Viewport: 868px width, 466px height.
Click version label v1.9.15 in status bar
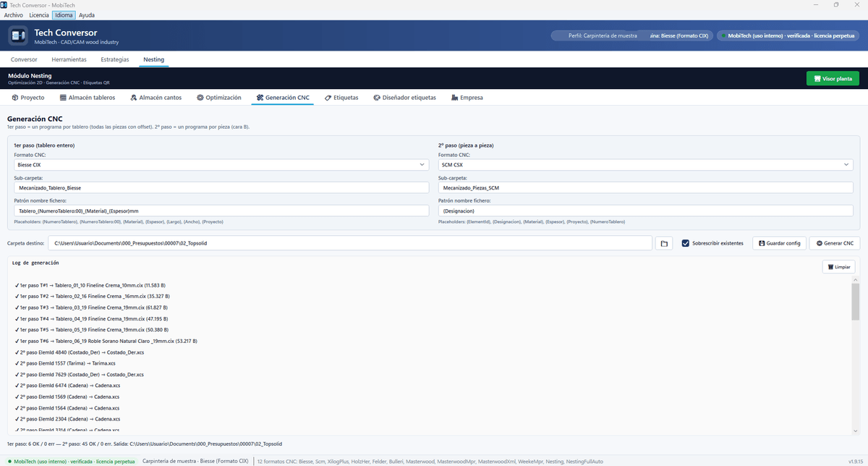click(x=856, y=461)
